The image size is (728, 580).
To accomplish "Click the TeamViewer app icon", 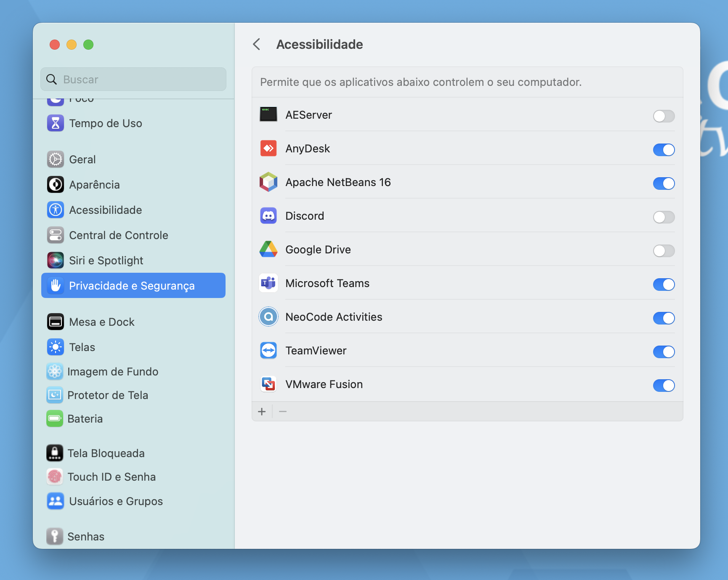I will point(268,350).
